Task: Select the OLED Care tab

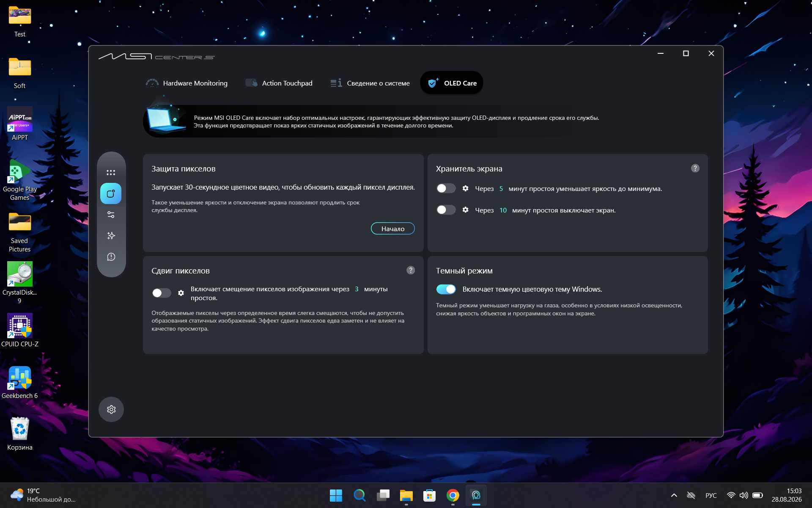Action: pyautogui.click(x=452, y=83)
